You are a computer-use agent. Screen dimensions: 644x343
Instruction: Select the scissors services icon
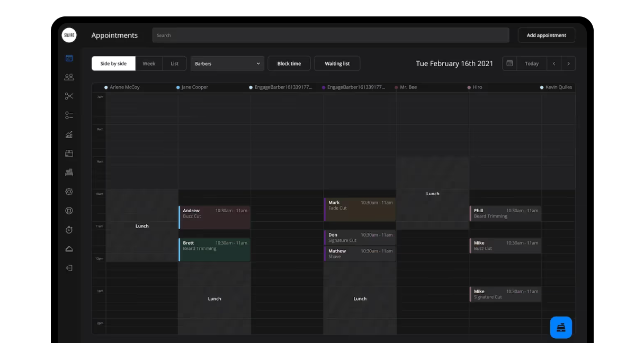click(x=69, y=96)
